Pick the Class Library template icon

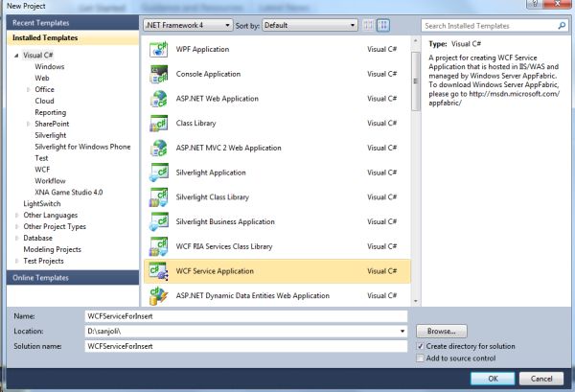point(158,124)
